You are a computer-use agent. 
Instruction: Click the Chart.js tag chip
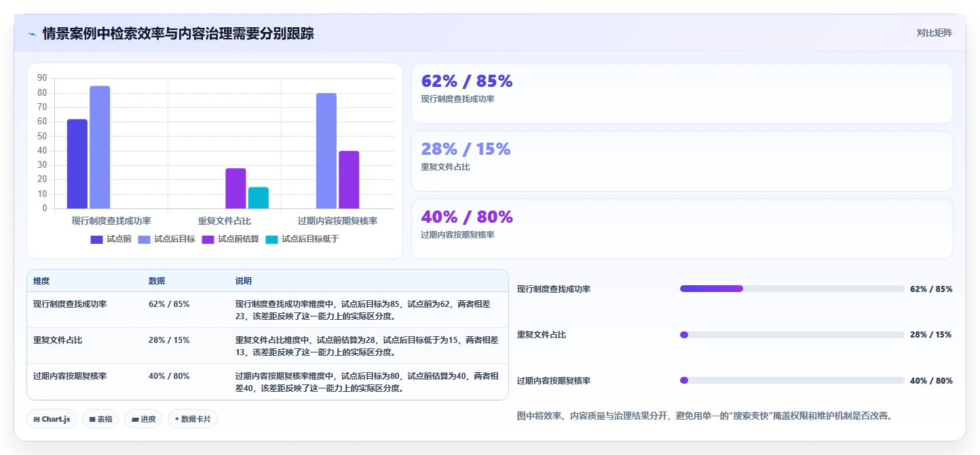(52, 419)
